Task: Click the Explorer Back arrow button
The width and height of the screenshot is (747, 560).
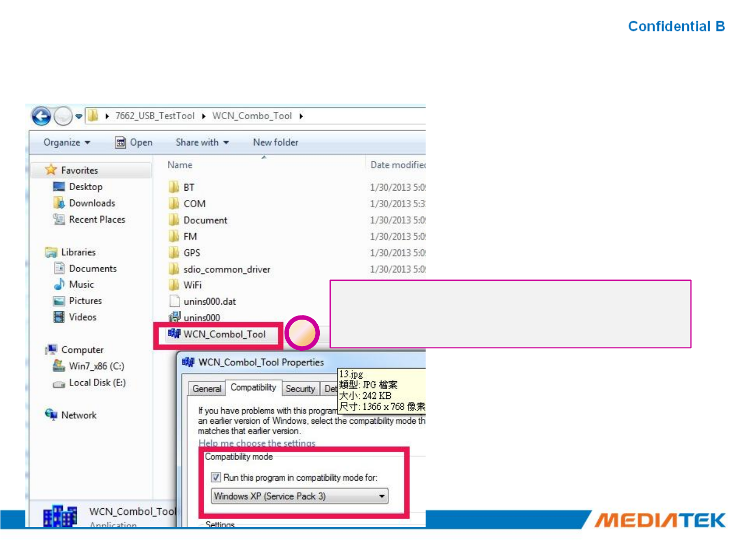Action: point(41,116)
